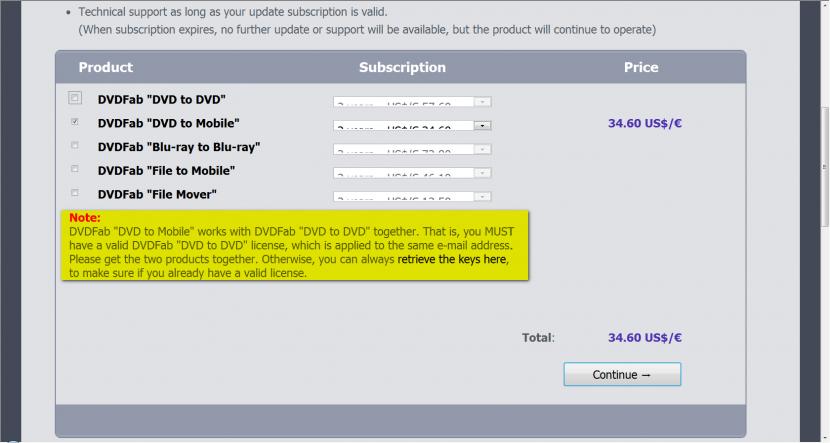
Task: Click the Continue button
Action: point(622,374)
